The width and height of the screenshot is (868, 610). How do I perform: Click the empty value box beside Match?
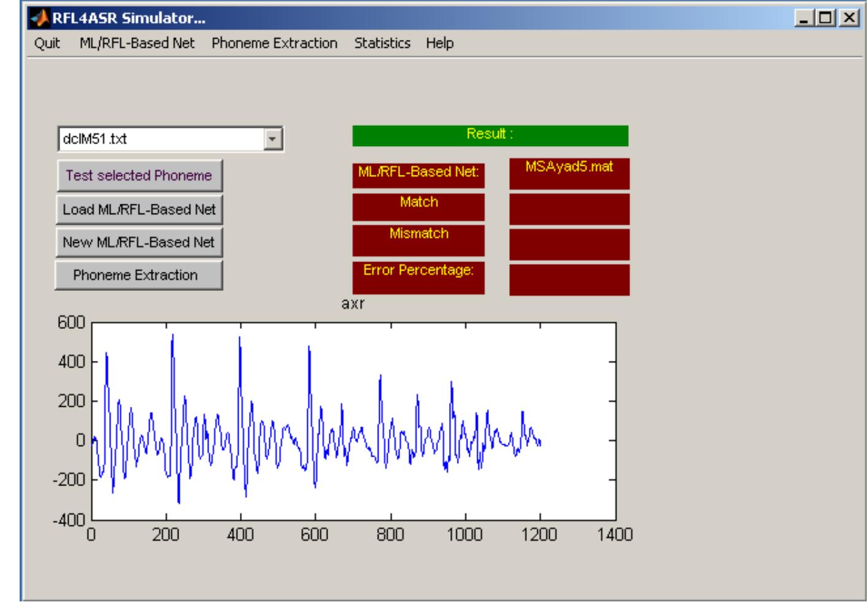pyautogui.click(x=569, y=209)
